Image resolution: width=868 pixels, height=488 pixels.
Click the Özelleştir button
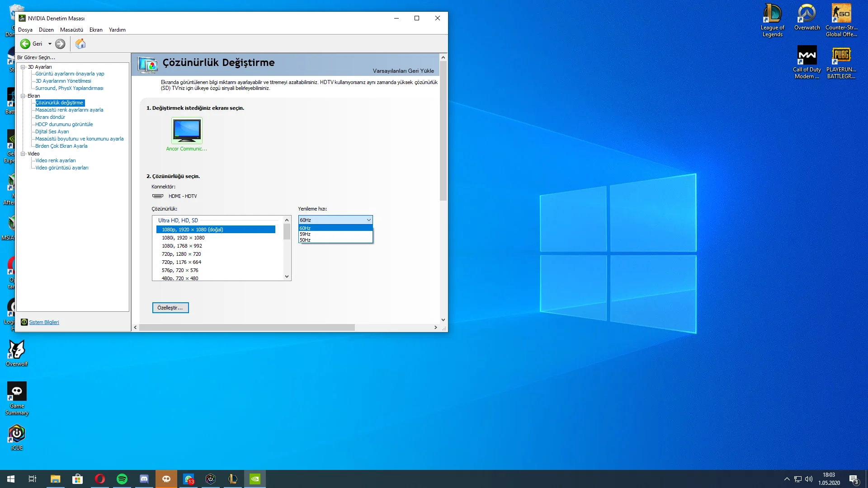coord(170,308)
